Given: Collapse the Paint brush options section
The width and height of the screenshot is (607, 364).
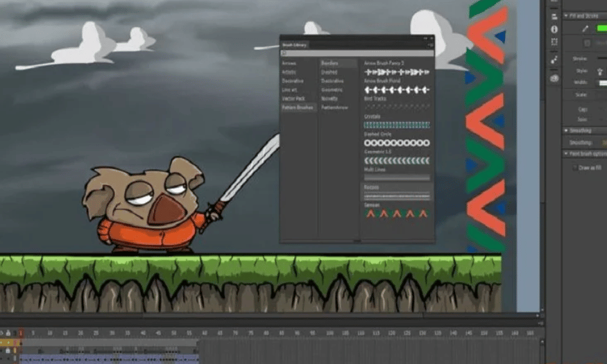Looking at the screenshot, I should [x=566, y=153].
